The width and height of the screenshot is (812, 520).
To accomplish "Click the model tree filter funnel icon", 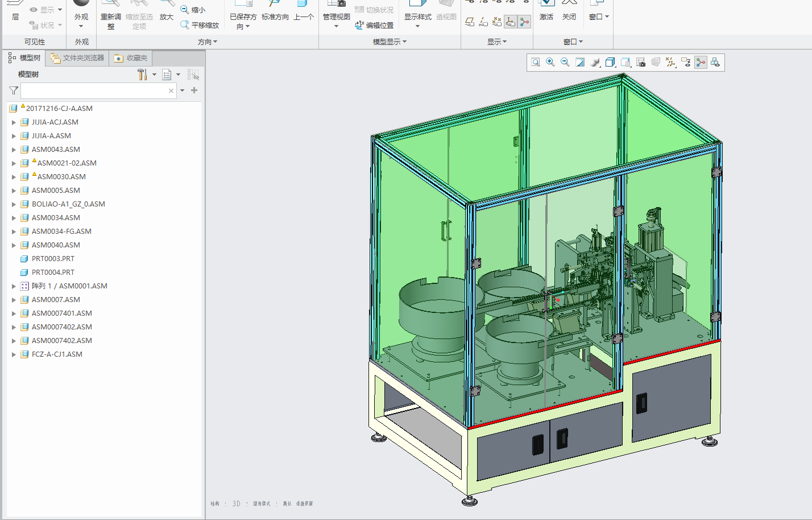I will tap(14, 90).
